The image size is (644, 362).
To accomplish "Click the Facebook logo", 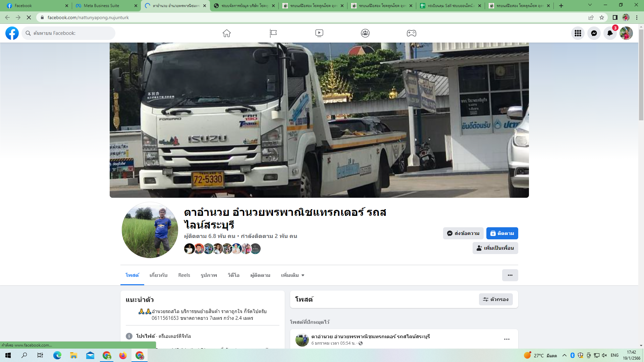I will (x=12, y=33).
